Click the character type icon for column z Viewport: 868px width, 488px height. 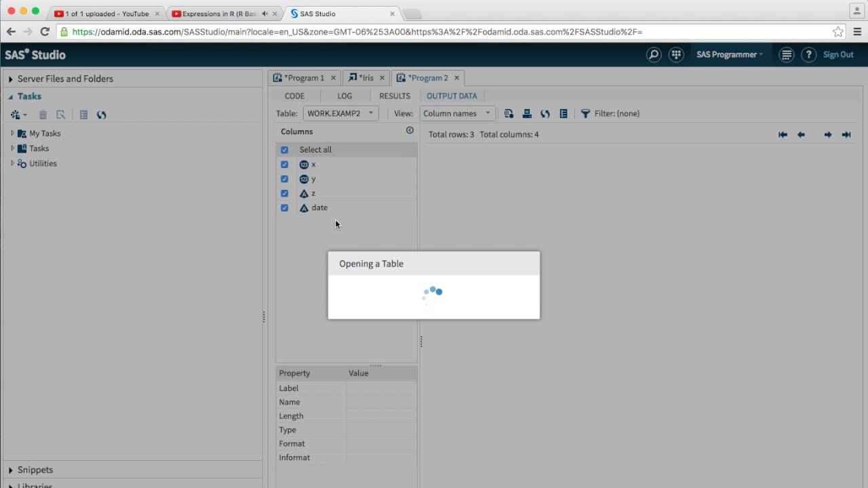(x=304, y=194)
